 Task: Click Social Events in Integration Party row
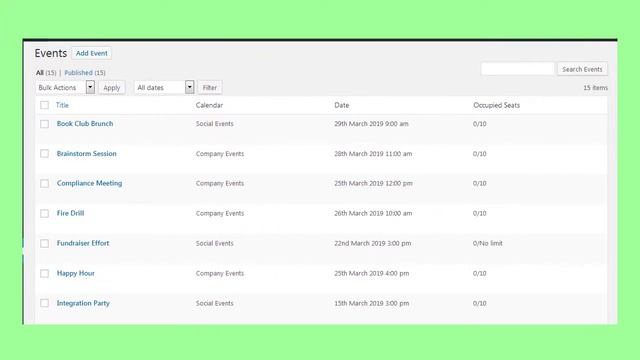click(214, 303)
